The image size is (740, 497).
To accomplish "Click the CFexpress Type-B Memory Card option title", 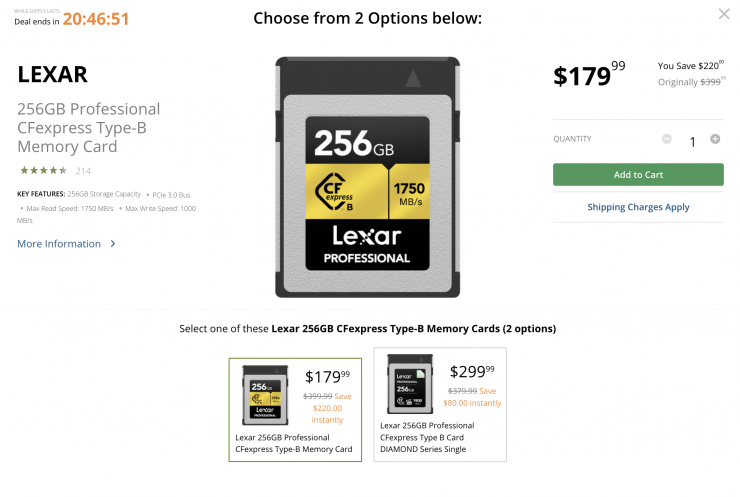I will [294, 443].
